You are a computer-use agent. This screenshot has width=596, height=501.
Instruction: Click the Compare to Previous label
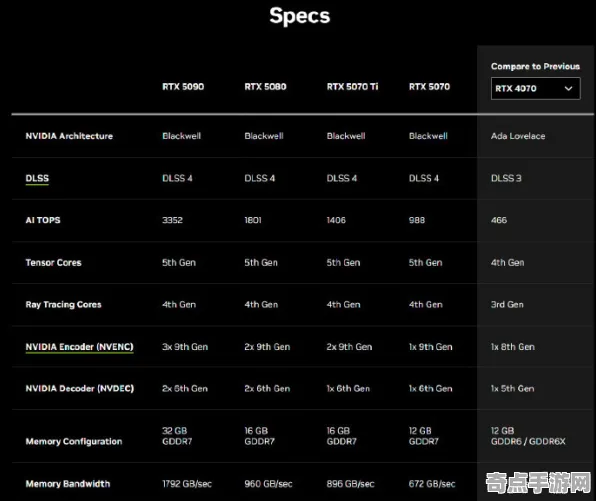pos(535,67)
